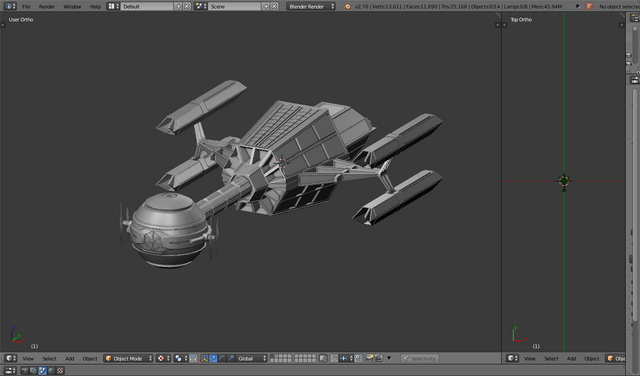
Task: Open the Select menu in main 3D viewport
Action: 49,358
